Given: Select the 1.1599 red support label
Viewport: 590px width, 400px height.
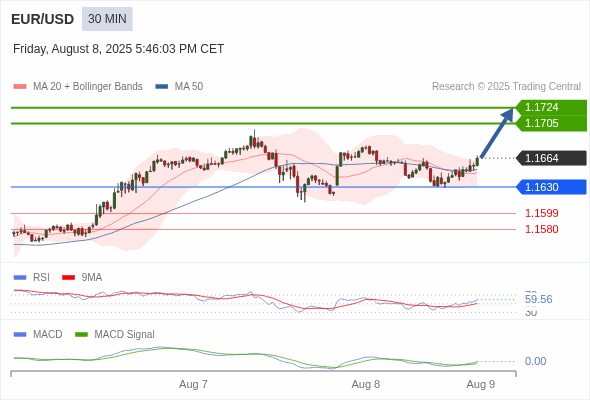Looking at the screenshot, I should tap(541, 213).
